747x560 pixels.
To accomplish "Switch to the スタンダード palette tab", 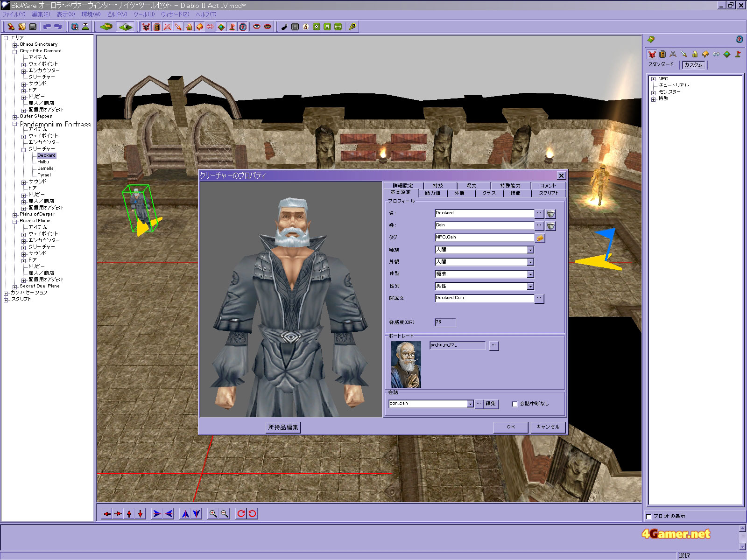I will [661, 64].
